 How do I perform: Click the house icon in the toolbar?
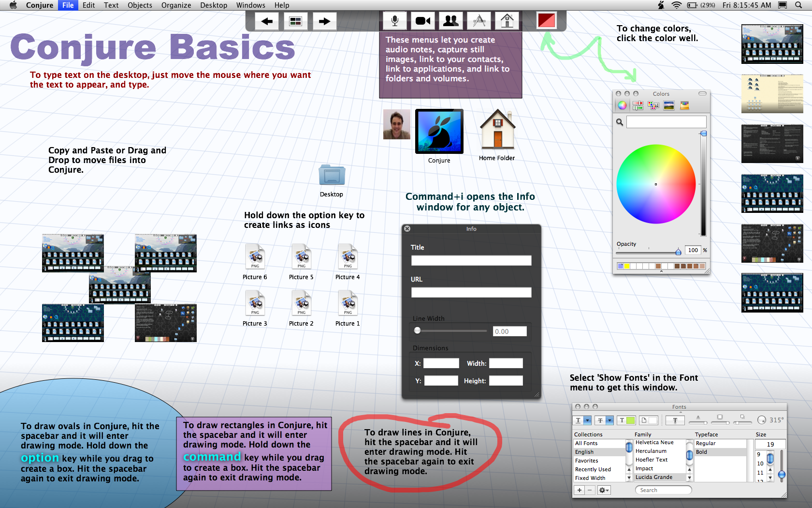[x=507, y=21]
